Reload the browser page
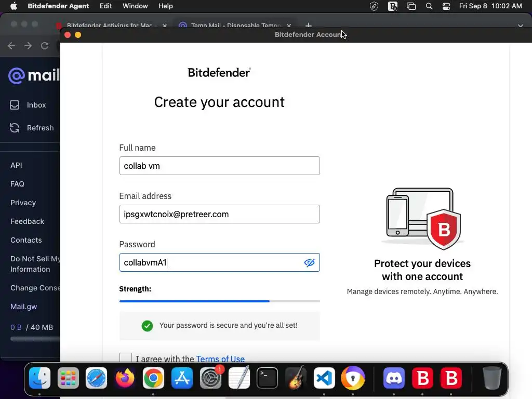Viewport: 532px width, 399px height. click(x=45, y=46)
